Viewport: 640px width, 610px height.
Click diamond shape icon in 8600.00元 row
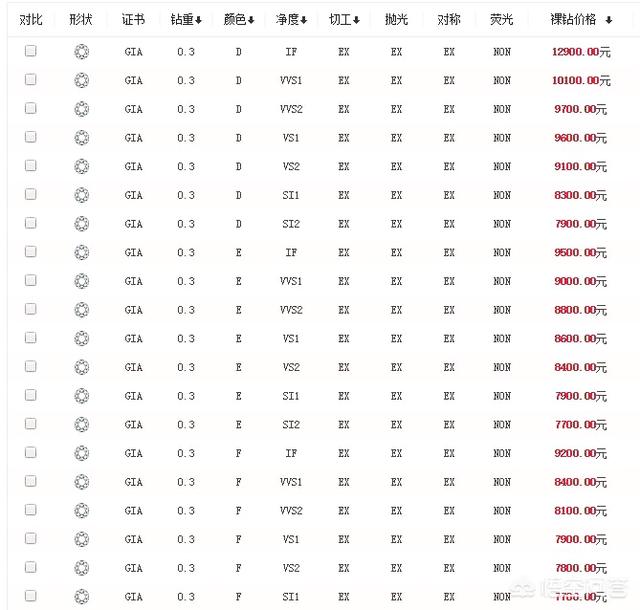82,339
